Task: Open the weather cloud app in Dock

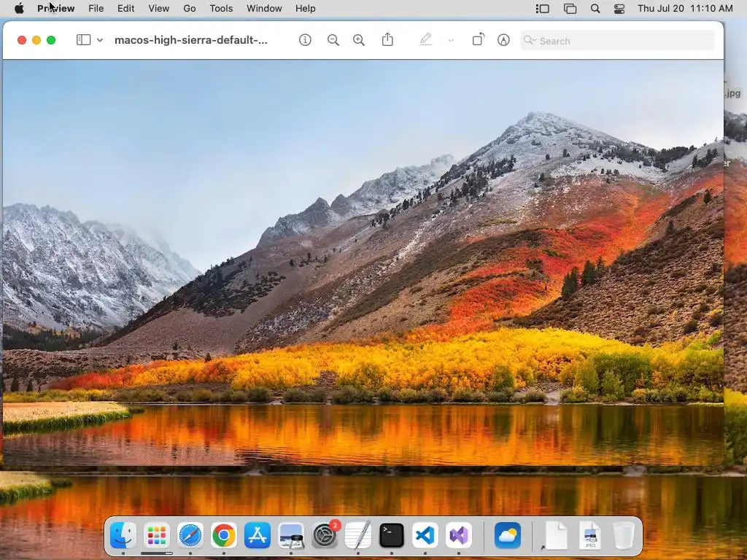Action: [508, 535]
